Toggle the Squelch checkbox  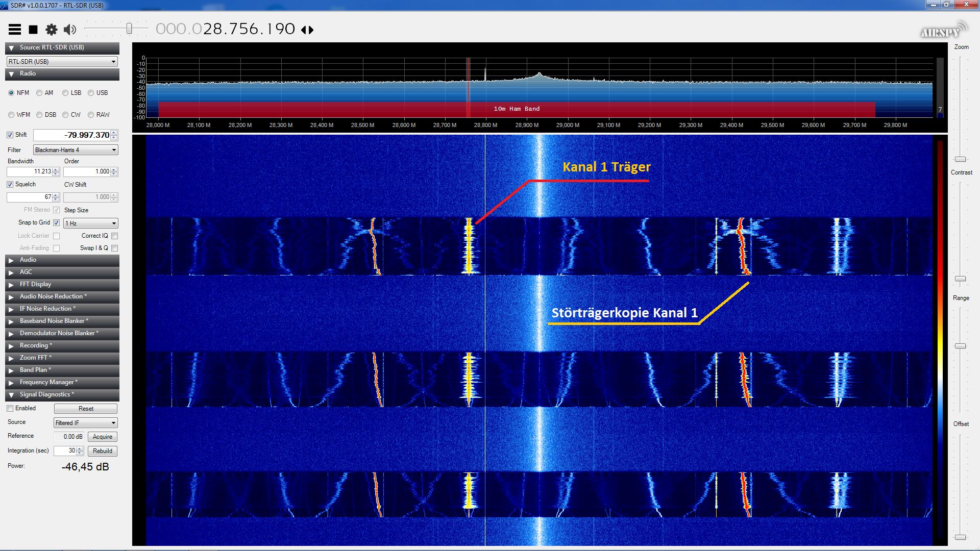point(10,184)
